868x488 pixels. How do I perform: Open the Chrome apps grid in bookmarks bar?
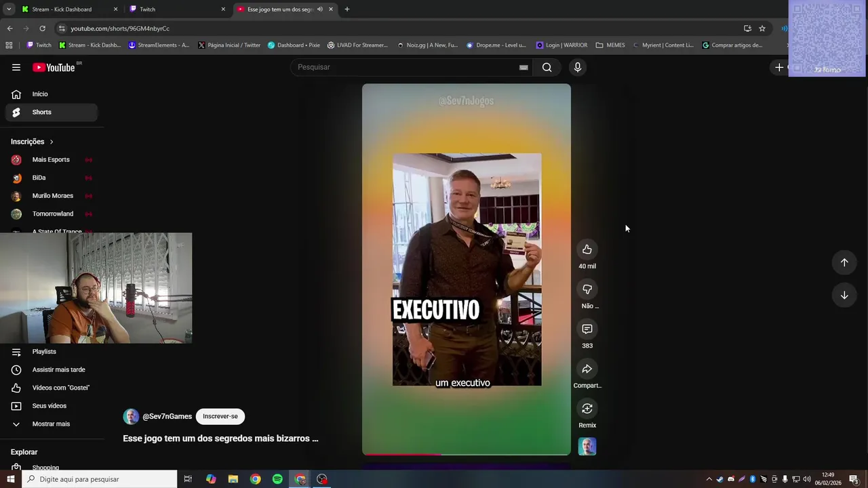(9, 45)
